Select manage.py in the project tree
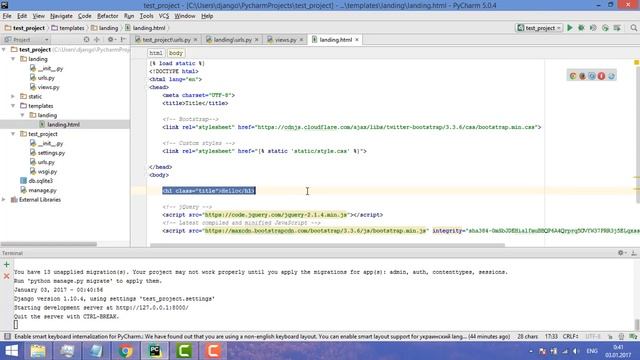 tap(42, 190)
